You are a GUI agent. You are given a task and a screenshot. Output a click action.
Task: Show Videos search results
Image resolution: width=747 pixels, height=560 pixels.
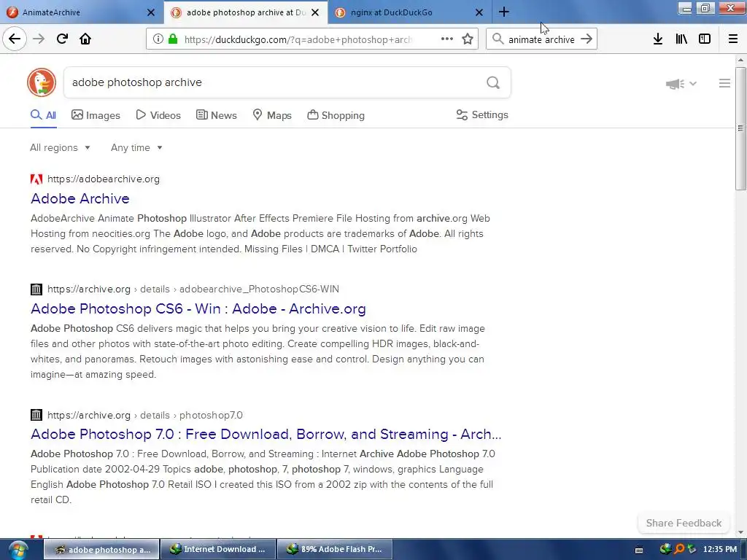pyautogui.click(x=158, y=115)
